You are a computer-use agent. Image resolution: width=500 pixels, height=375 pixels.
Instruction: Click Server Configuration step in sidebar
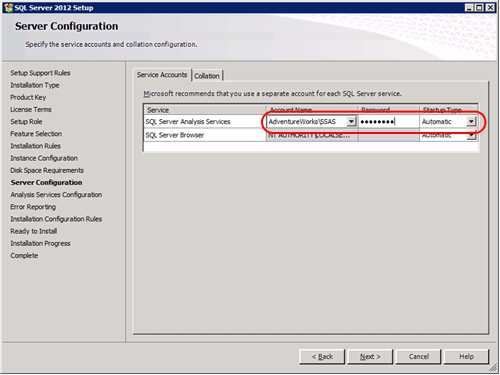46,183
